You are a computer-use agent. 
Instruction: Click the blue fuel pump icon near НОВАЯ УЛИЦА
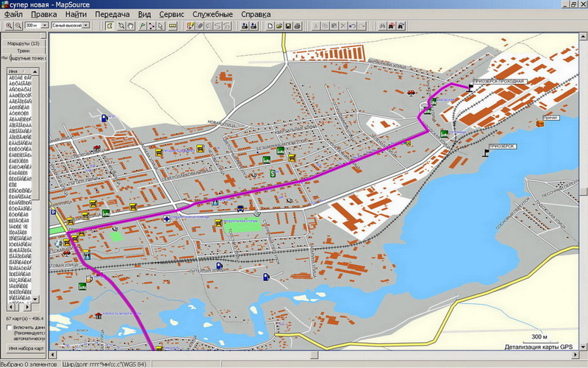click(104, 118)
